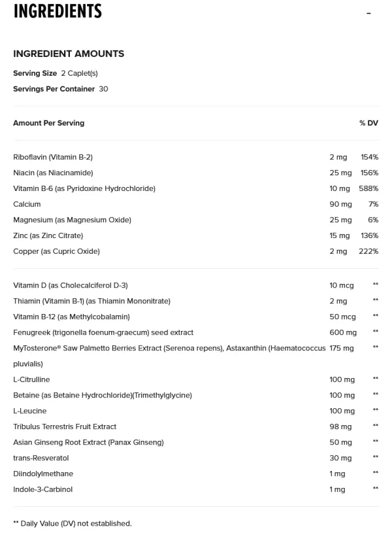Click the Daily Value not established footnote

click(72, 523)
